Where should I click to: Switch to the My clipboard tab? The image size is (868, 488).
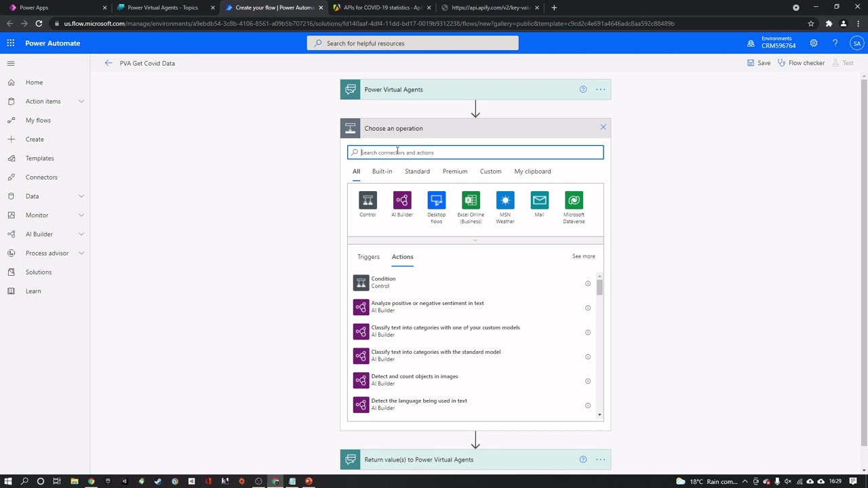pos(532,171)
